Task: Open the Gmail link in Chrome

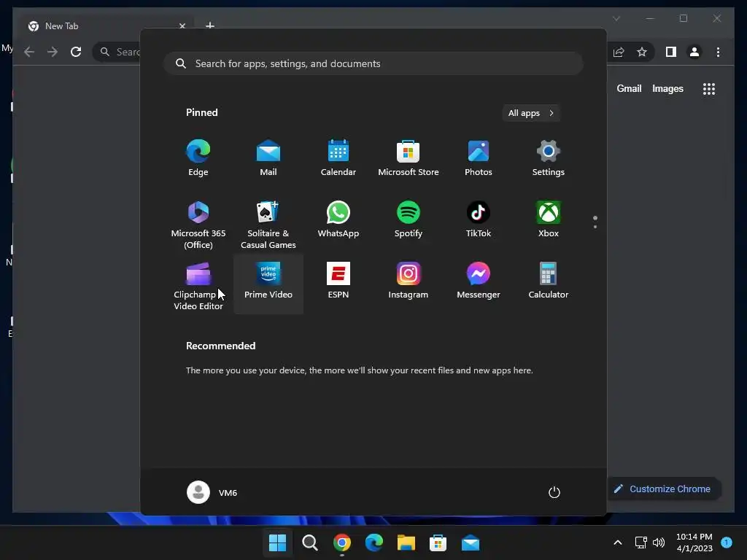Action: point(629,88)
